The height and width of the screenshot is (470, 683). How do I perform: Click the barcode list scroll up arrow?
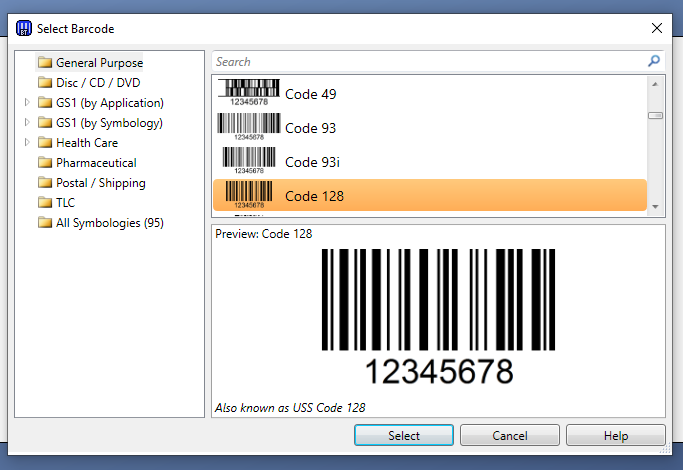click(655, 84)
